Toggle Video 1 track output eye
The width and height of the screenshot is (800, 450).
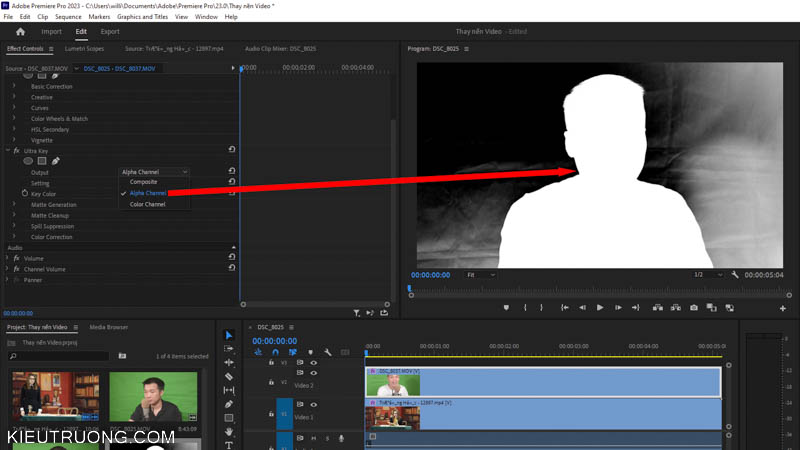(314, 405)
